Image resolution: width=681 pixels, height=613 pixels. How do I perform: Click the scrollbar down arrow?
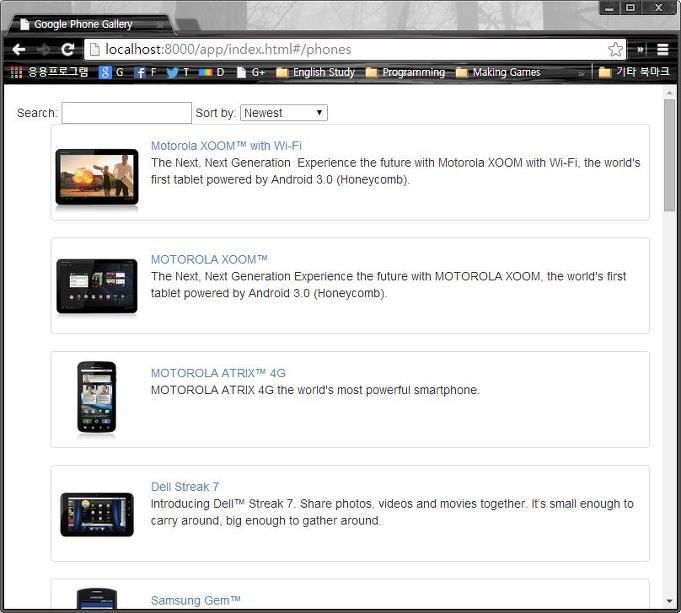[669, 601]
